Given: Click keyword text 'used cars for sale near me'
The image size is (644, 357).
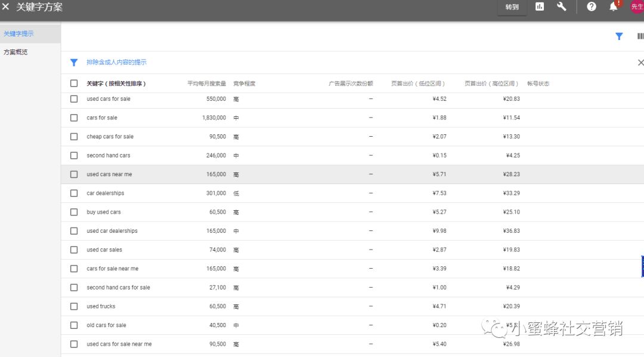Looking at the screenshot, I should (119, 344).
